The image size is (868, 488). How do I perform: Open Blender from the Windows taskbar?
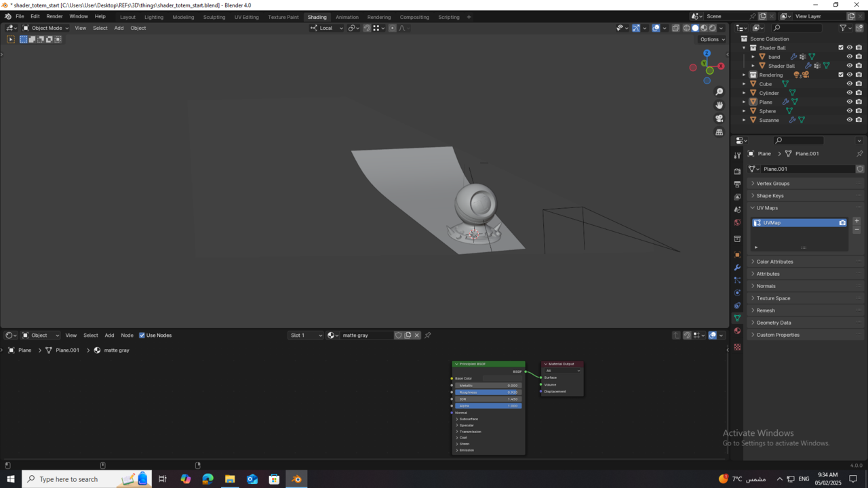point(296,479)
